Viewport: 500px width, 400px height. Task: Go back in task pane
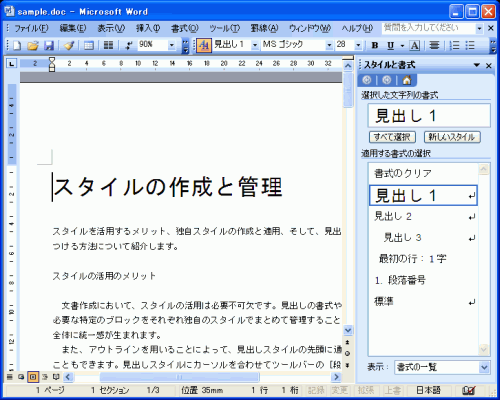click(367, 80)
